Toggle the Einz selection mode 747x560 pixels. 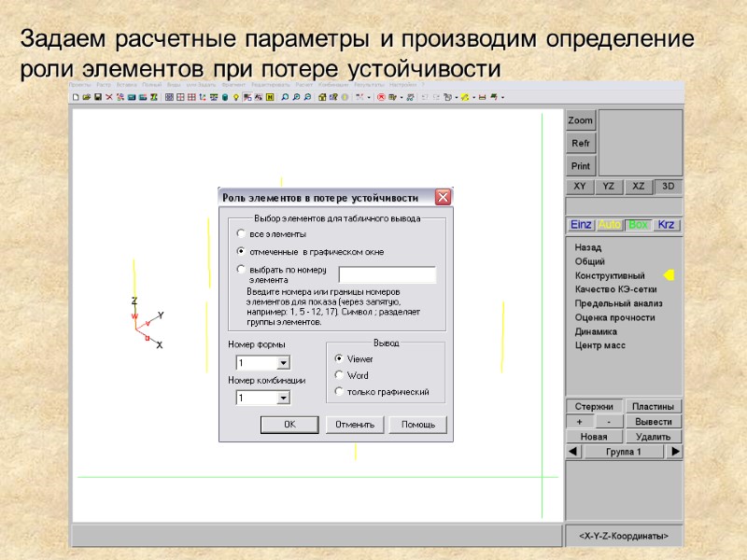tap(581, 224)
